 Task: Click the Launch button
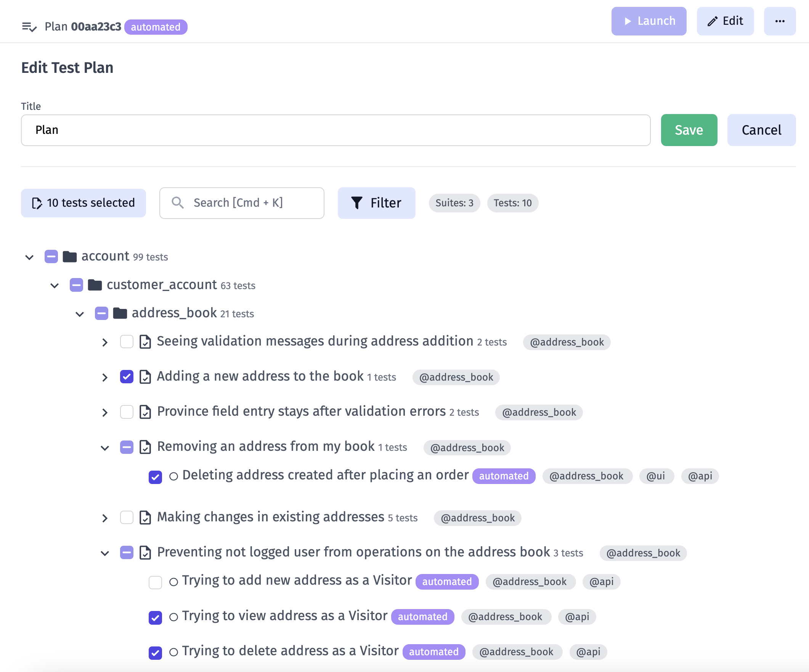648,21
